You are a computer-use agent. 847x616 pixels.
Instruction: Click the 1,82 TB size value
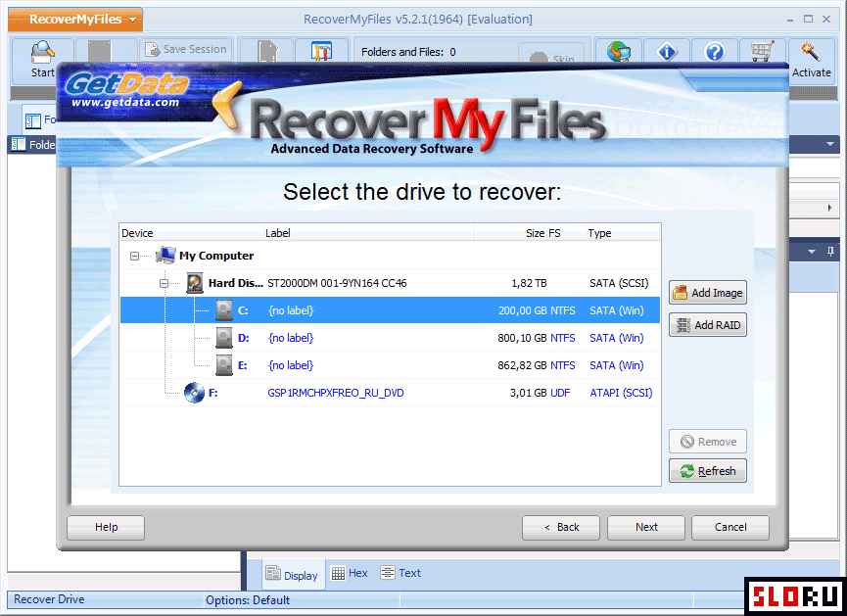tap(529, 283)
